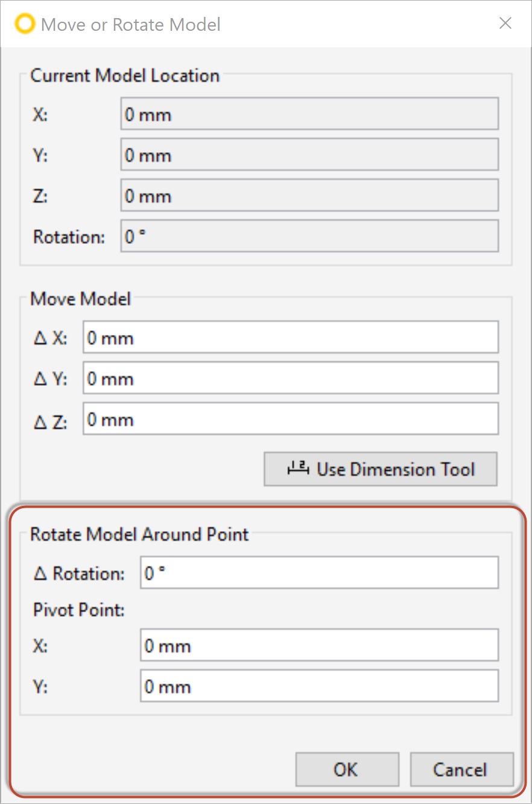Click the "Pivot Point:" label
The width and height of the screenshot is (532, 804).
click(78, 610)
